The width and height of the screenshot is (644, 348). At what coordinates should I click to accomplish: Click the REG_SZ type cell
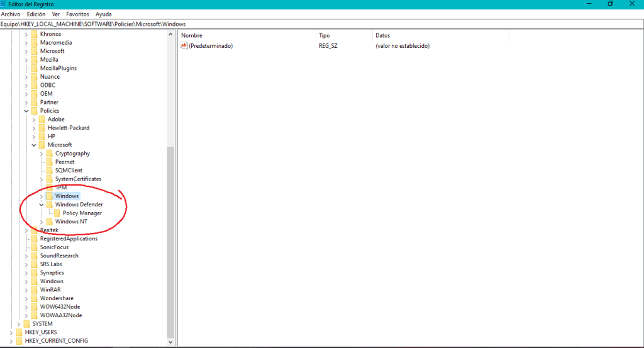[x=328, y=46]
